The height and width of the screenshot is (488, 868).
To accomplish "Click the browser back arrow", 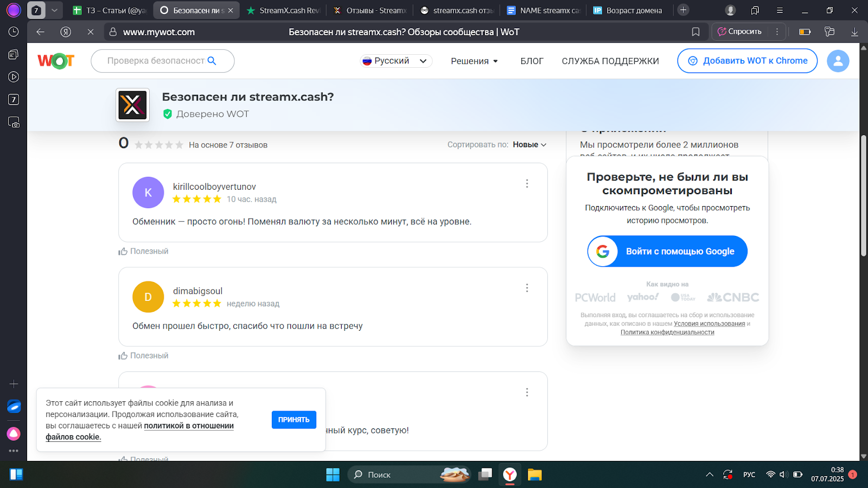I will click(40, 32).
